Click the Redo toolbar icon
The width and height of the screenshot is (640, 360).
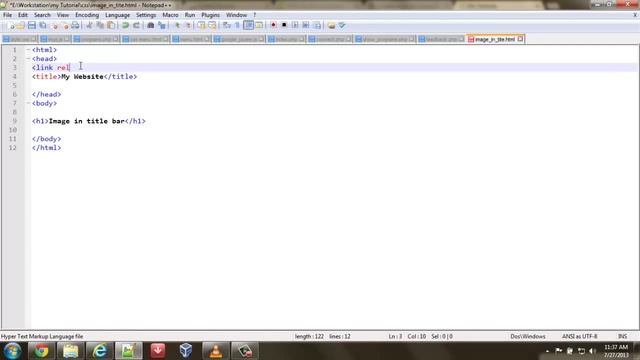click(x=136, y=25)
